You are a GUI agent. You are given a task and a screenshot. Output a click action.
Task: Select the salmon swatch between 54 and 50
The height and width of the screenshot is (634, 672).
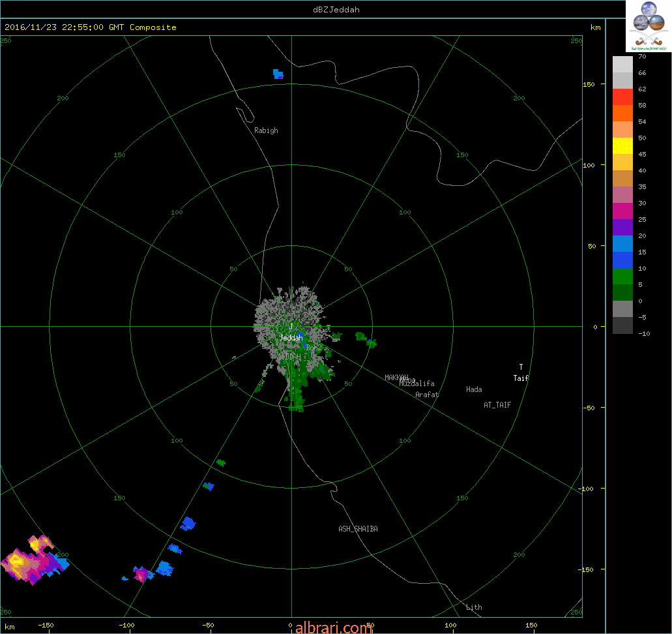pos(622,130)
